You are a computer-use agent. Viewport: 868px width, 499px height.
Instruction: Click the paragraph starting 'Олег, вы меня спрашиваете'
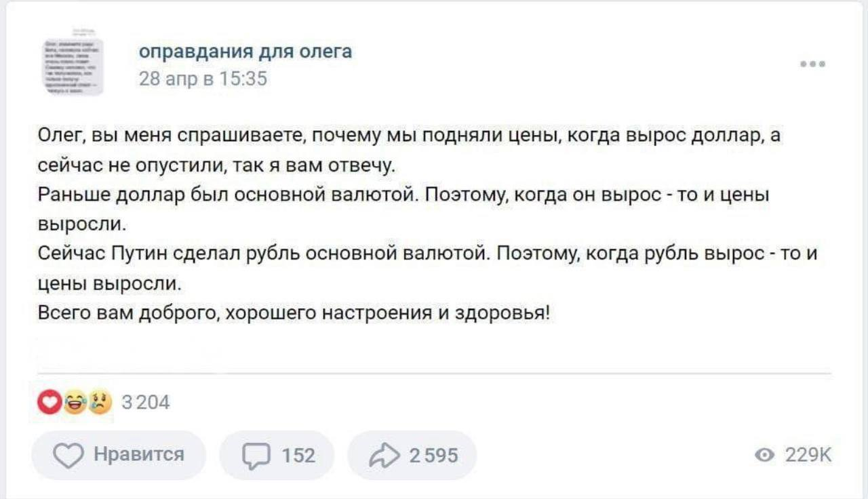[x=409, y=150]
